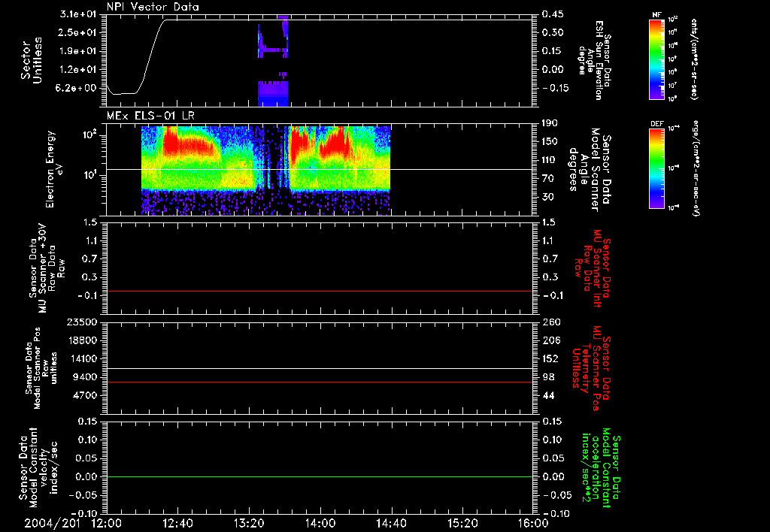770x532 pixels.
Task: Select the 'MEx ELS-01 LR' panel title
Action: click(150, 116)
